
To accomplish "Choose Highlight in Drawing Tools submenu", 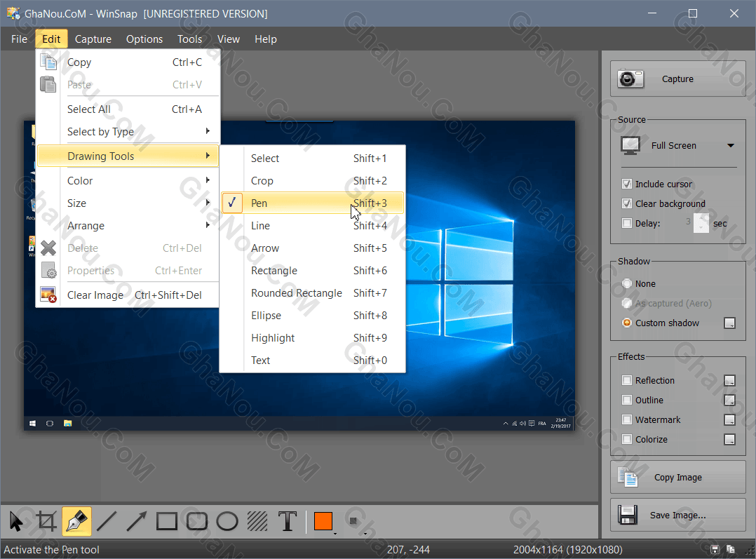I will (x=313, y=337).
